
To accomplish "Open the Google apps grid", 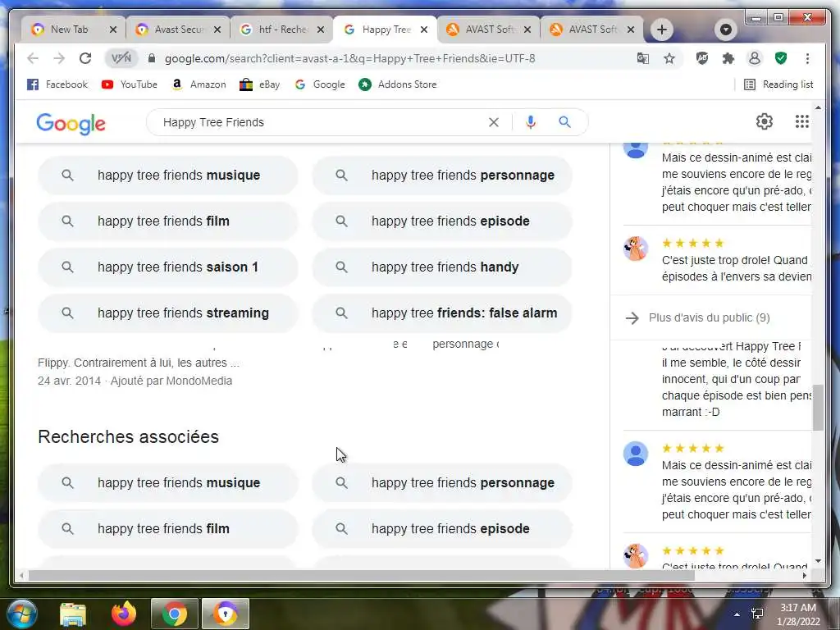I will (x=802, y=121).
